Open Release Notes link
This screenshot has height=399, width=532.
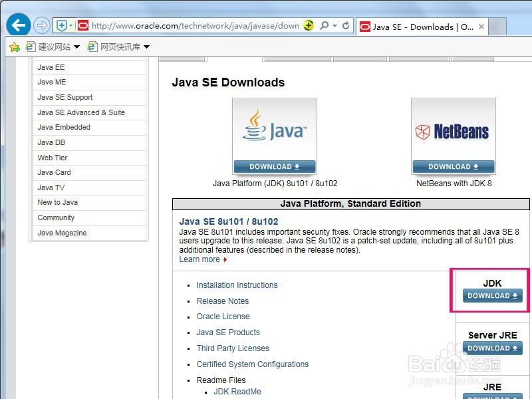coord(223,301)
